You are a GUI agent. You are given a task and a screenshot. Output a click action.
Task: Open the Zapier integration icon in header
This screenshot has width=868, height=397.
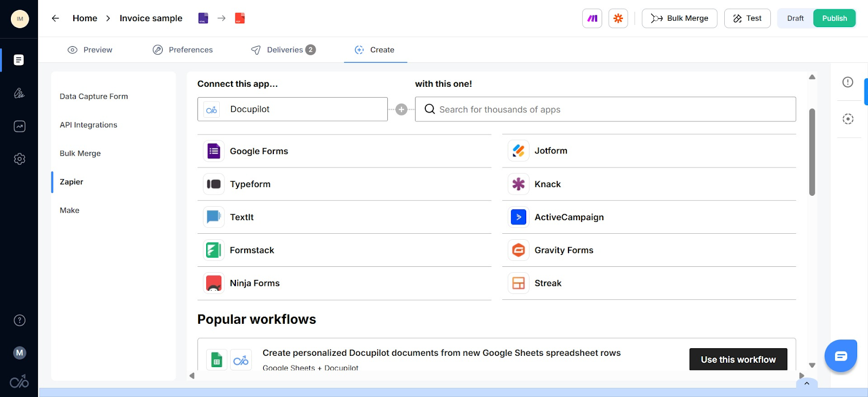(618, 18)
